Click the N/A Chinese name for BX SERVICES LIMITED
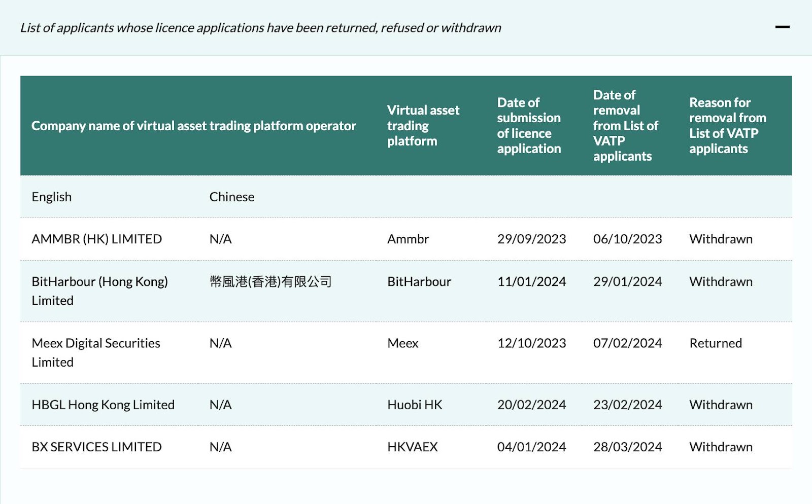812x504 pixels. pos(220,447)
